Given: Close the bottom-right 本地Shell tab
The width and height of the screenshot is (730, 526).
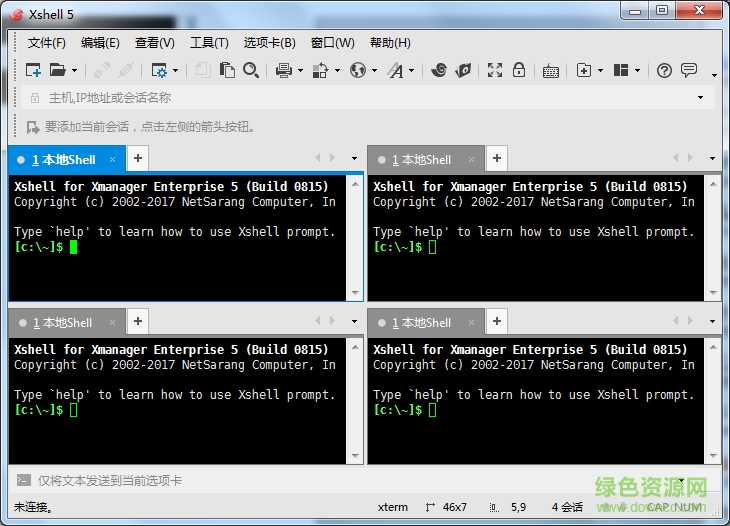Looking at the screenshot, I should pyautogui.click(x=471, y=323).
